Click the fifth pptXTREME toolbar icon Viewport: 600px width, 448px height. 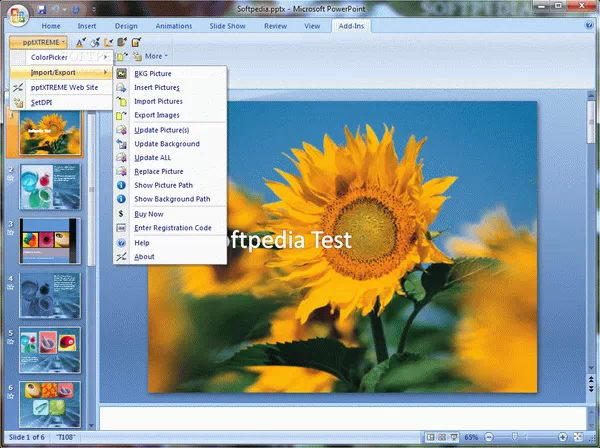[x=136, y=42]
